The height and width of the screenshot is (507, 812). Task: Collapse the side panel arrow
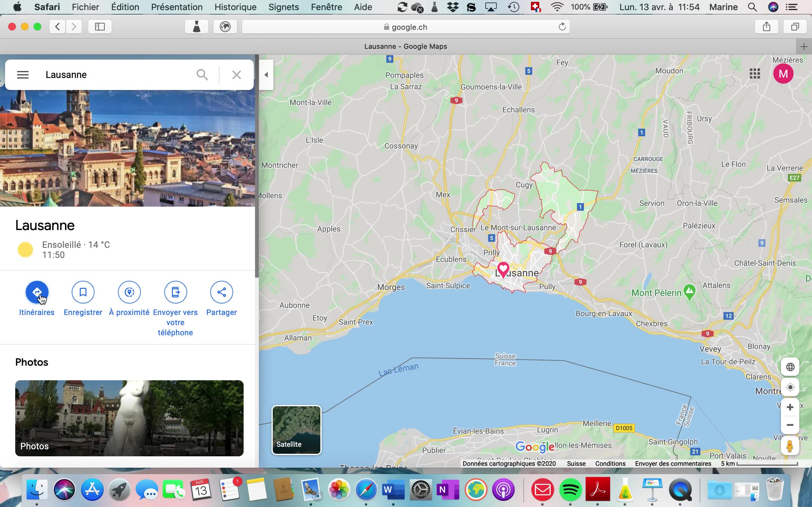pyautogui.click(x=266, y=75)
